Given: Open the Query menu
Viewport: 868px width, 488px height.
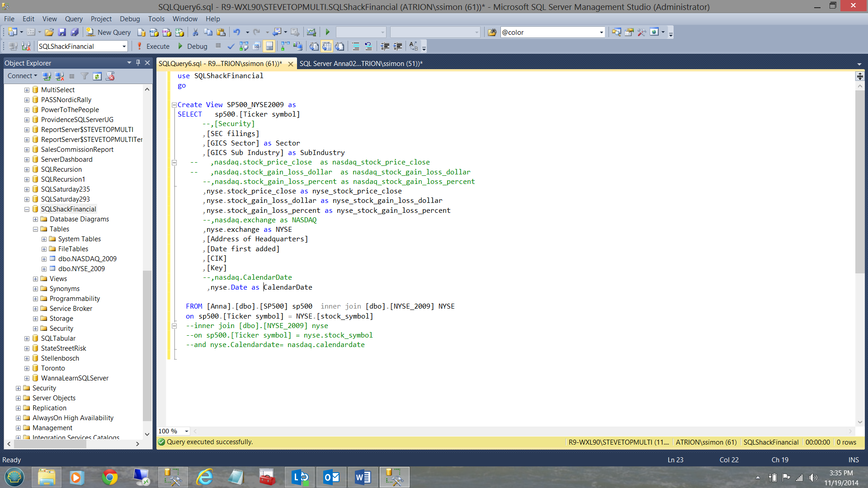Looking at the screenshot, I should (74, 19).
